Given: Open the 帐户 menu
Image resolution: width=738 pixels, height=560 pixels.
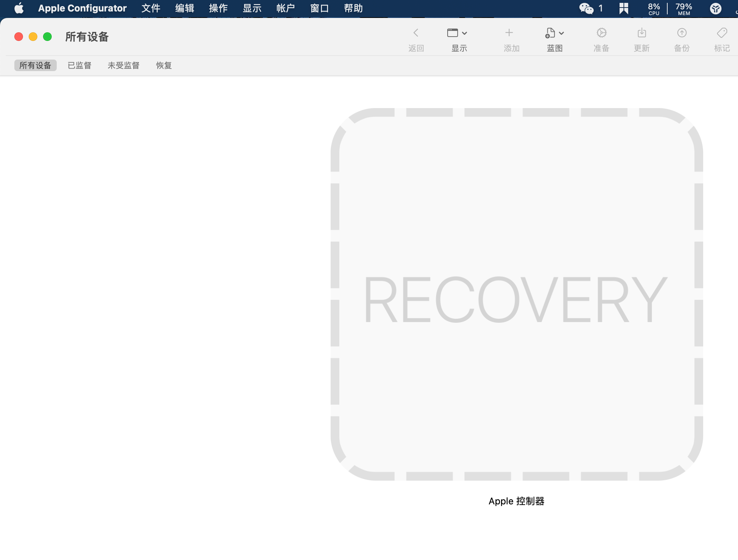Looking at the screenshot, I should tap(286, 8).
